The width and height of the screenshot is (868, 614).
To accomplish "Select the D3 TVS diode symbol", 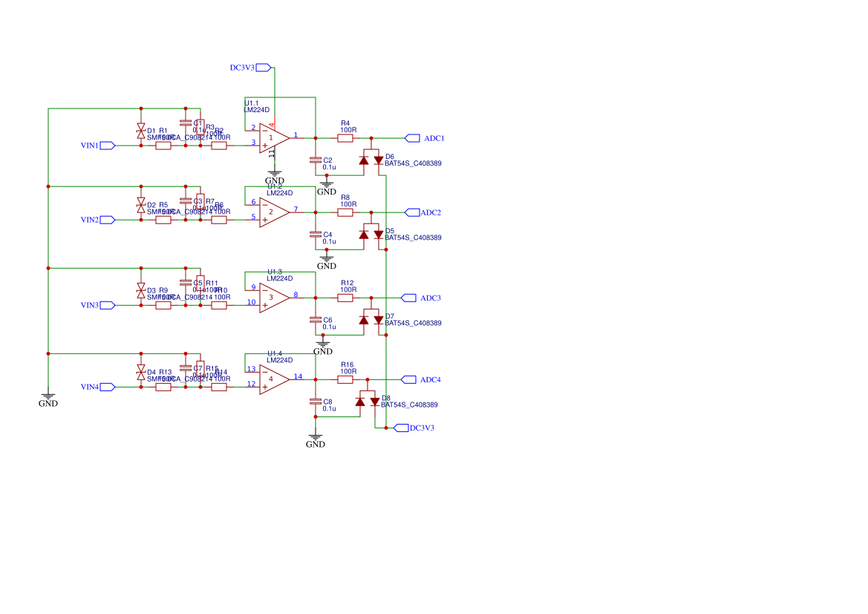I will 141,291.
